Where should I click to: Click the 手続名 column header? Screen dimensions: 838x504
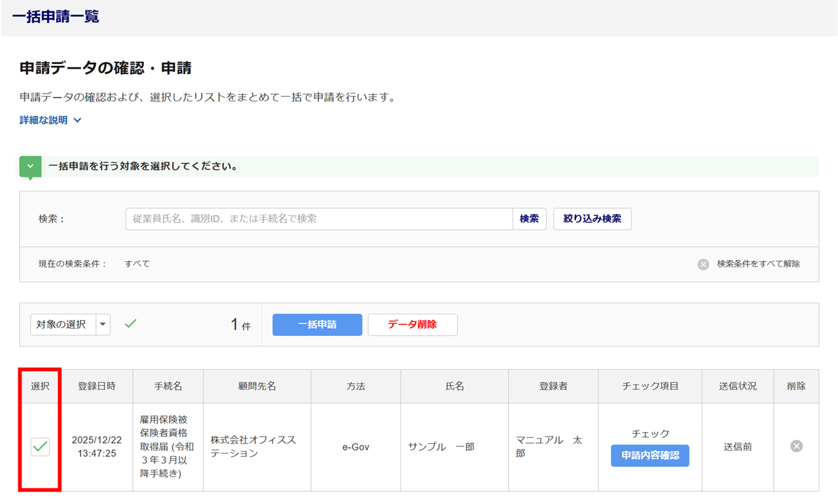pyautogui.click(x=168, y=386)
